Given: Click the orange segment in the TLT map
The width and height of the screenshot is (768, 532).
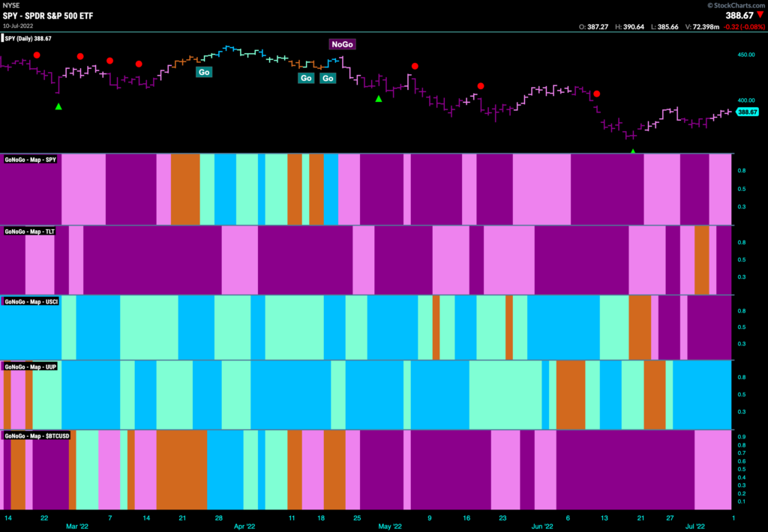Looking at the screenshot, I should 701,260.
